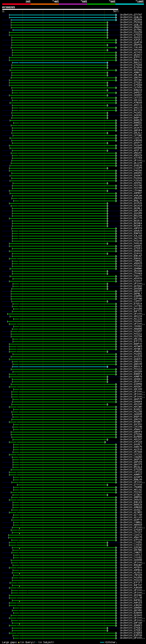
Task: Open hit UniRef100_Q1WLZ6
Action: pyautogui.click(x=131, y=17)
